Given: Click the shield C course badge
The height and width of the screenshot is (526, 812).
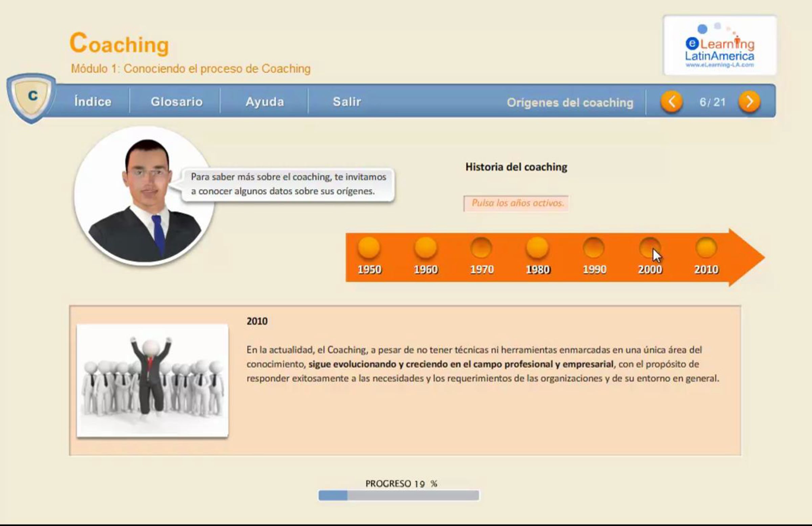Looking at the screenshot, I should tap(31, 97).
